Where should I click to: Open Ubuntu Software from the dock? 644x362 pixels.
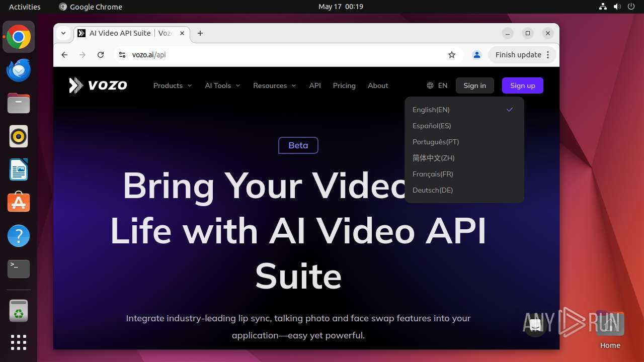[x=19, y=203]
